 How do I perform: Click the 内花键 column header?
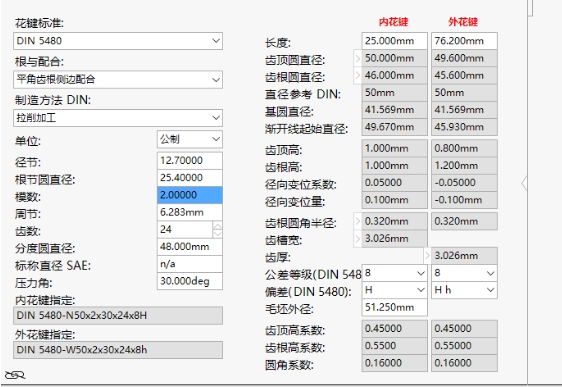[x=394, y=22]
